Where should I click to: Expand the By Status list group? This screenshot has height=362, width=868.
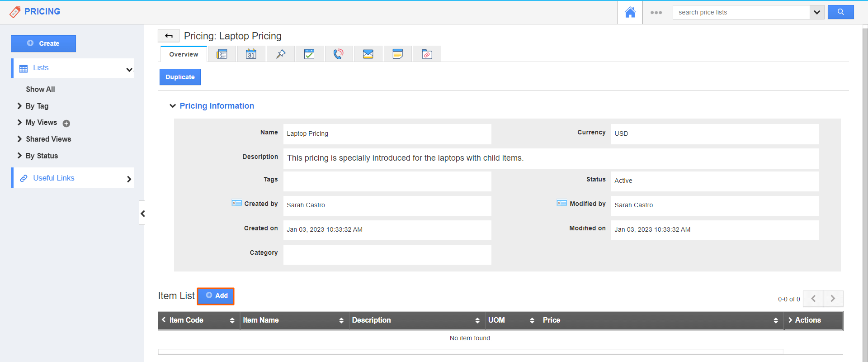19,156
